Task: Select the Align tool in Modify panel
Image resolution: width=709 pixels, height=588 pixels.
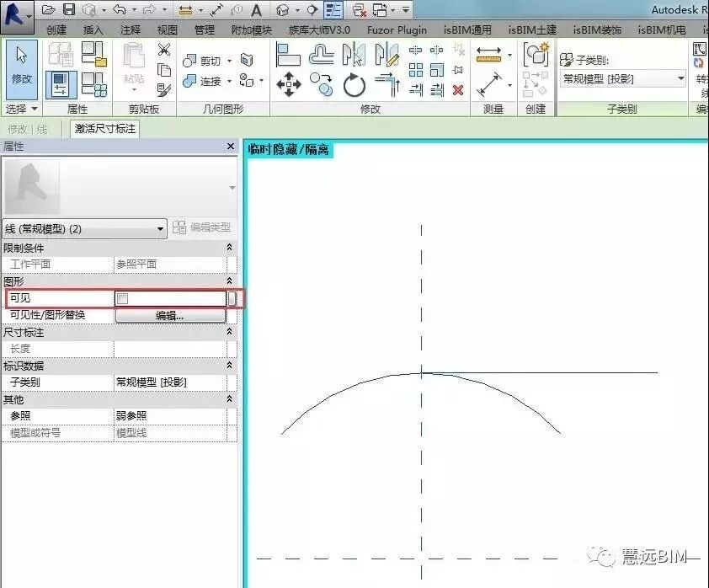Action: (x=288, y=55)
